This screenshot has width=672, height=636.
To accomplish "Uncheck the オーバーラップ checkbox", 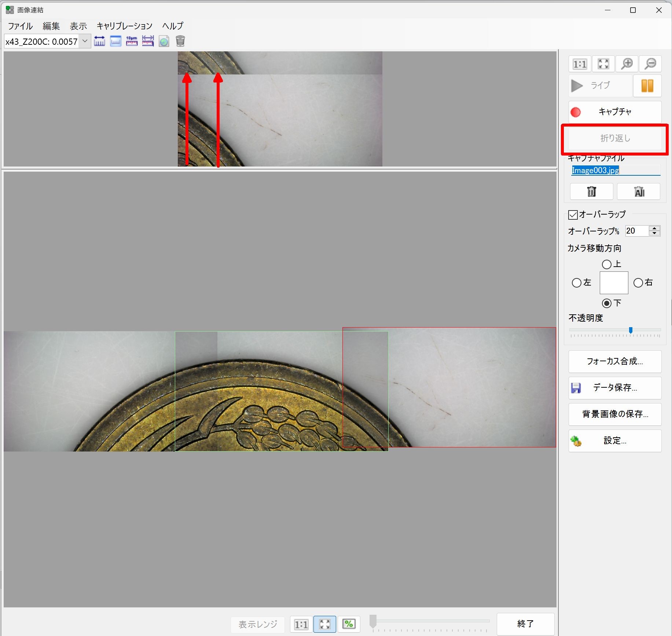I will click(x=573, y=215).
